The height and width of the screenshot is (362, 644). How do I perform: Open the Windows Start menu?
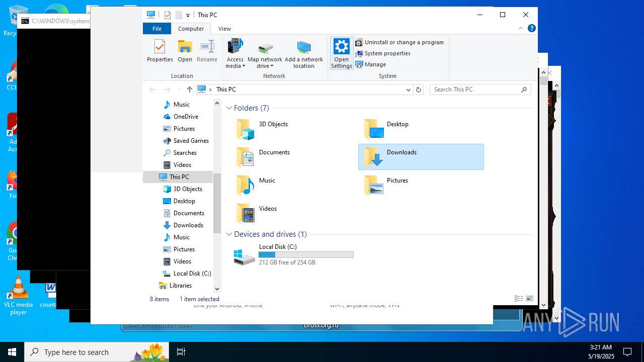coord(12,352)
